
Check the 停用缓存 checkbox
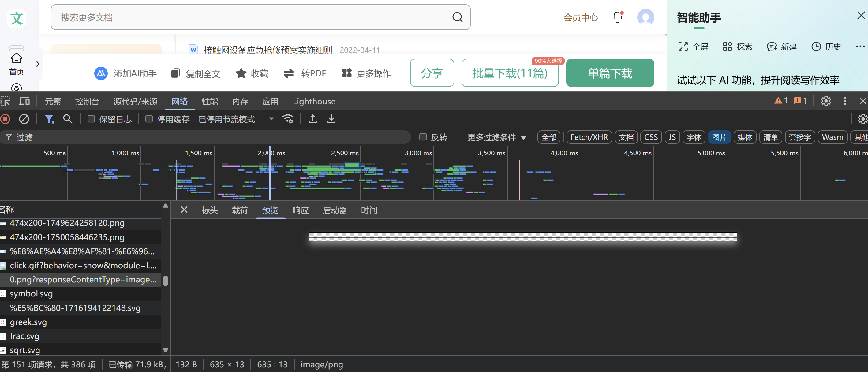pos(149,119)
